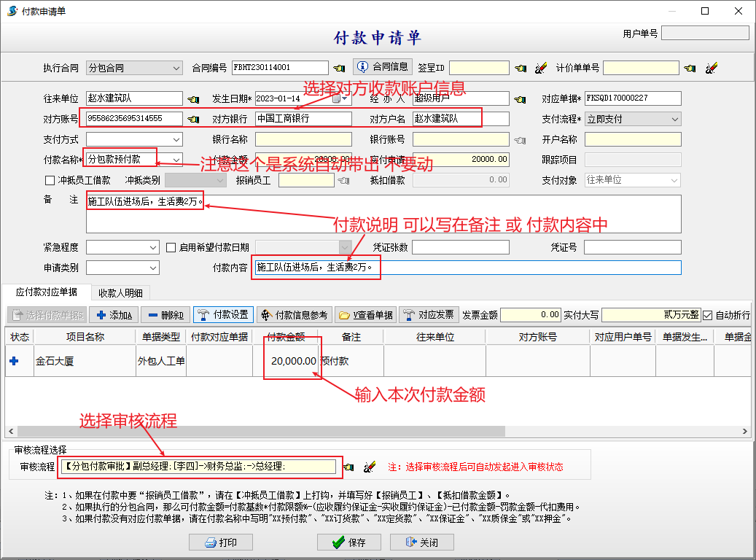Enable the 冲抵员工借款 checkbox

pos(50,180)
